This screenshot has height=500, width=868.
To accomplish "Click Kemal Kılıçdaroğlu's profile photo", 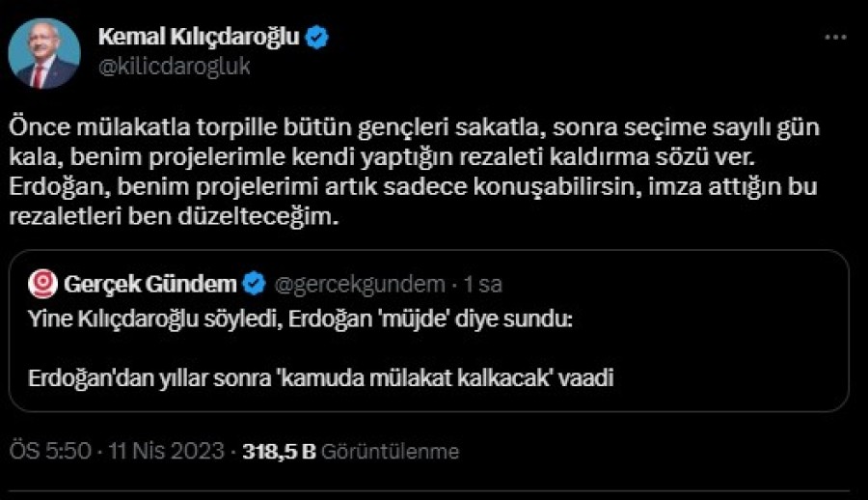I will click(44, 52).
